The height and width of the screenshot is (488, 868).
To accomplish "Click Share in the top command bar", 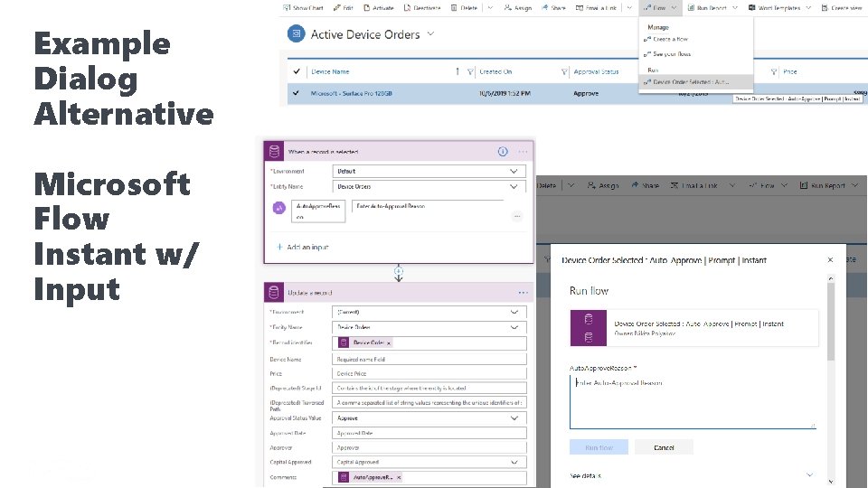I will 553,8.
